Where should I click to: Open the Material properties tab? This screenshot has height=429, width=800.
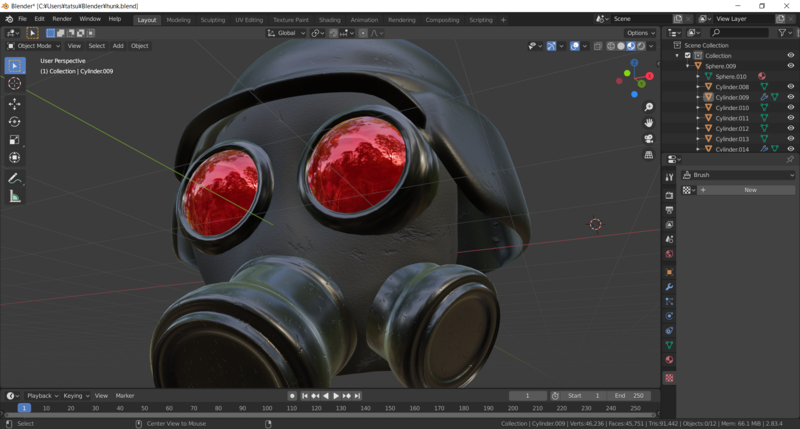(669, 360)
